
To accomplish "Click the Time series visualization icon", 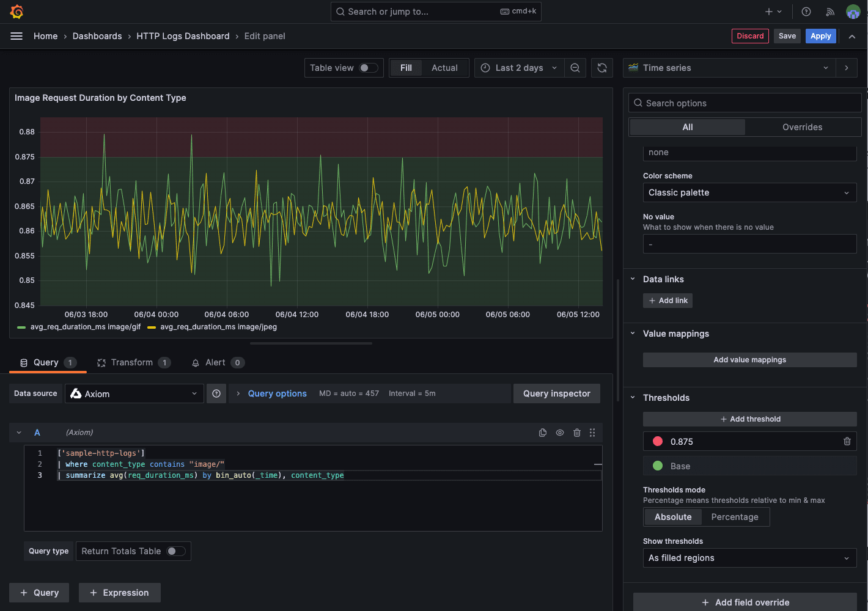I will click(x=633, y=68).
